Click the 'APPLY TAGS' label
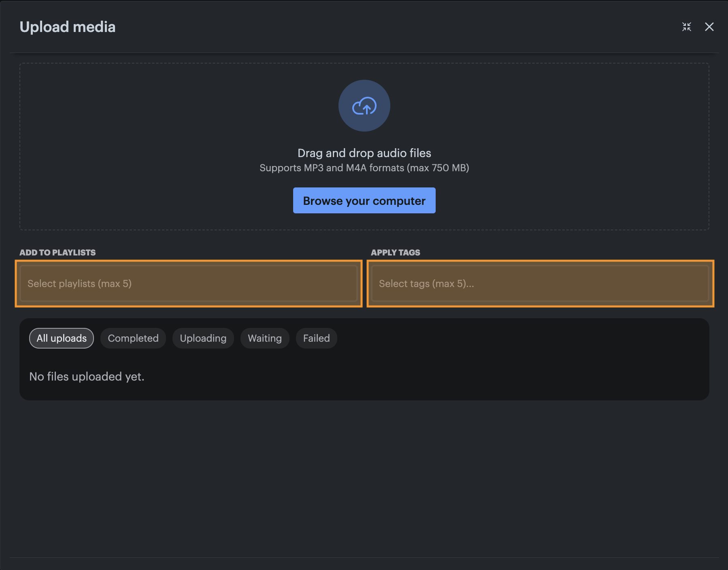Viewport: 728px width, 570px height. 396,253
